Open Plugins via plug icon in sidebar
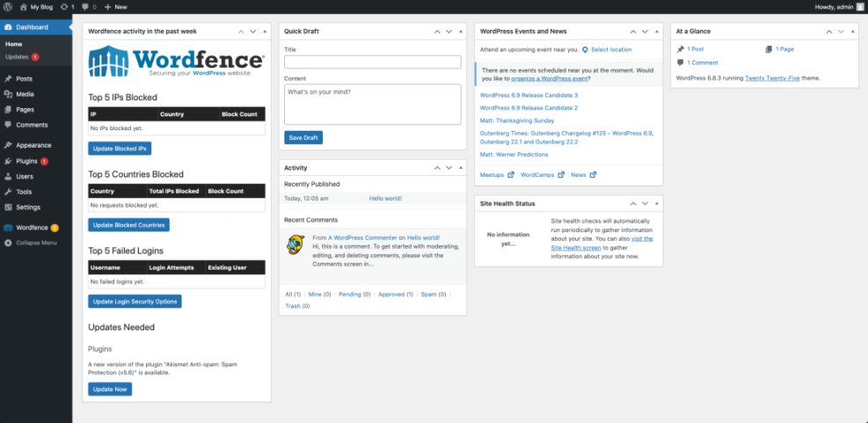This screenshot has height=423, width=868. pyautogui.click(x=8, y=161)
